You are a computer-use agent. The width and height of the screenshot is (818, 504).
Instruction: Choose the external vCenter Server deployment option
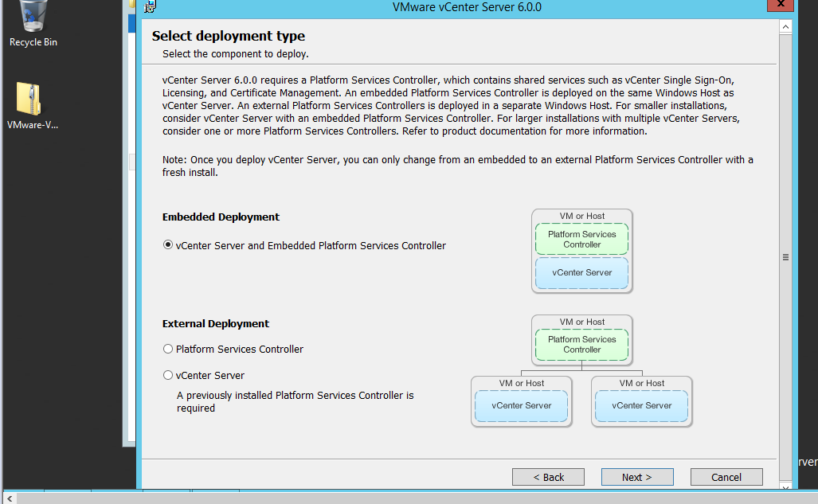pyautogui.click(x=168, y=375)
